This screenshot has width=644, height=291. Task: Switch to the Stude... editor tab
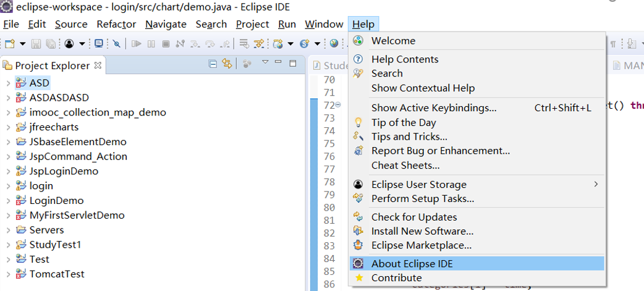(331, 65)
